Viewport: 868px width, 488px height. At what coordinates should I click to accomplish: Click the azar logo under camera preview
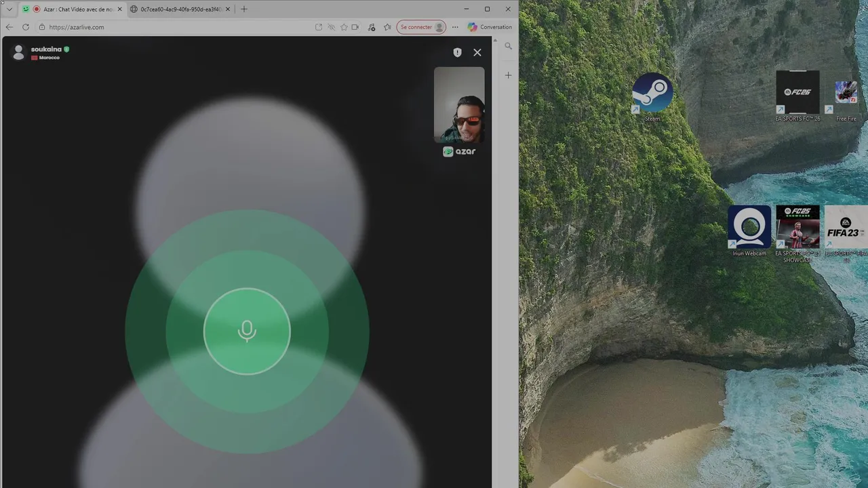459,152
